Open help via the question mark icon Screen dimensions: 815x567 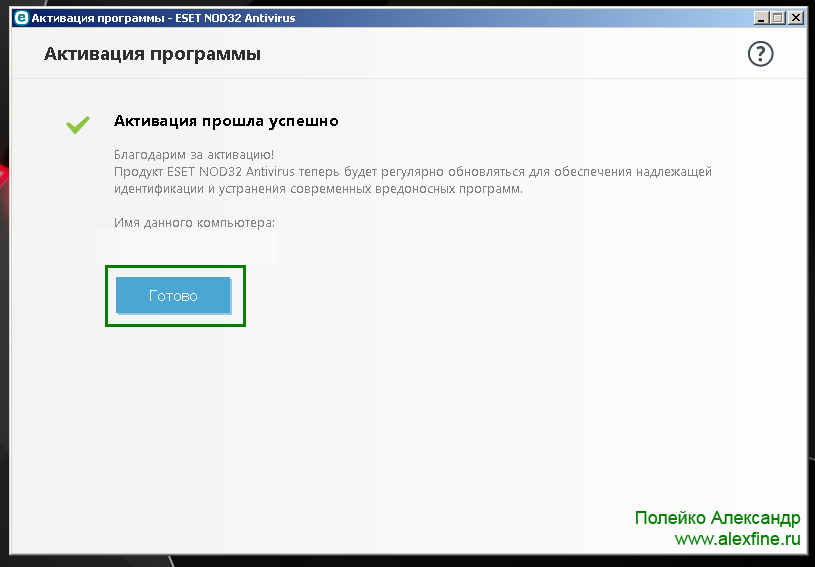point(760,54)
